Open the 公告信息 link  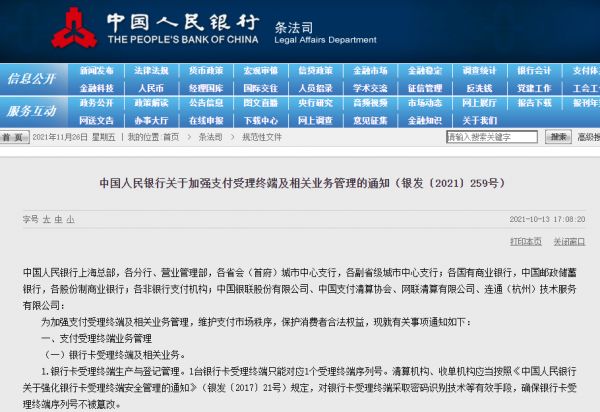[x=206, y=103]
